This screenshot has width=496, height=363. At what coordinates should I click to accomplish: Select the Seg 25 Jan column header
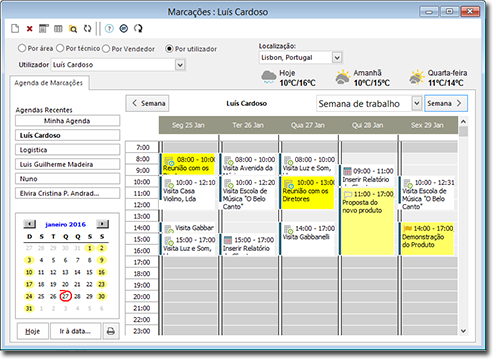coord(188,125)
